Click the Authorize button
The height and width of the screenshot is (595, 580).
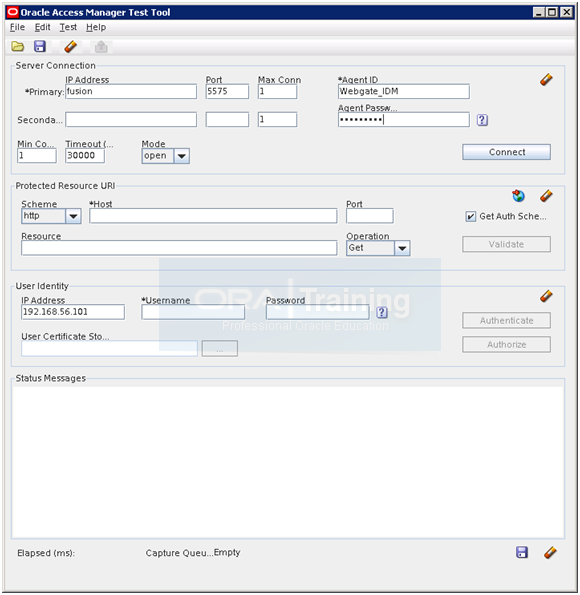coord(506,345)
